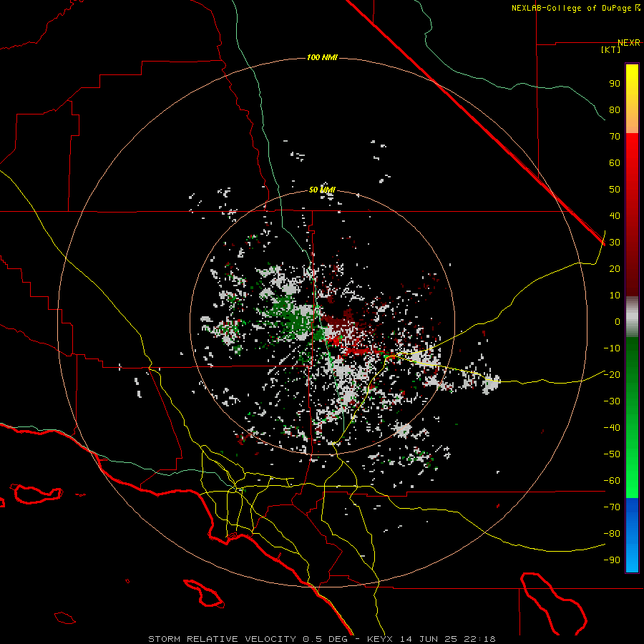Click the -10 value on the velocity scale
This screenshot has height=644, width=644.
coord(612,348)
